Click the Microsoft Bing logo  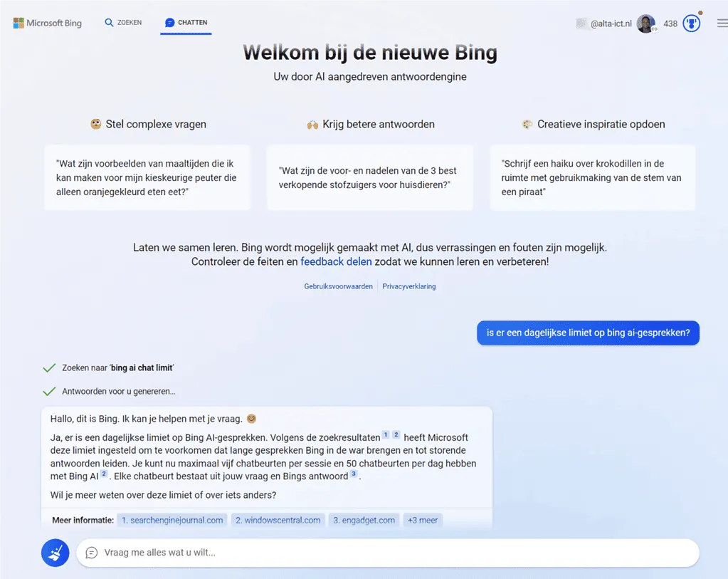47,23
